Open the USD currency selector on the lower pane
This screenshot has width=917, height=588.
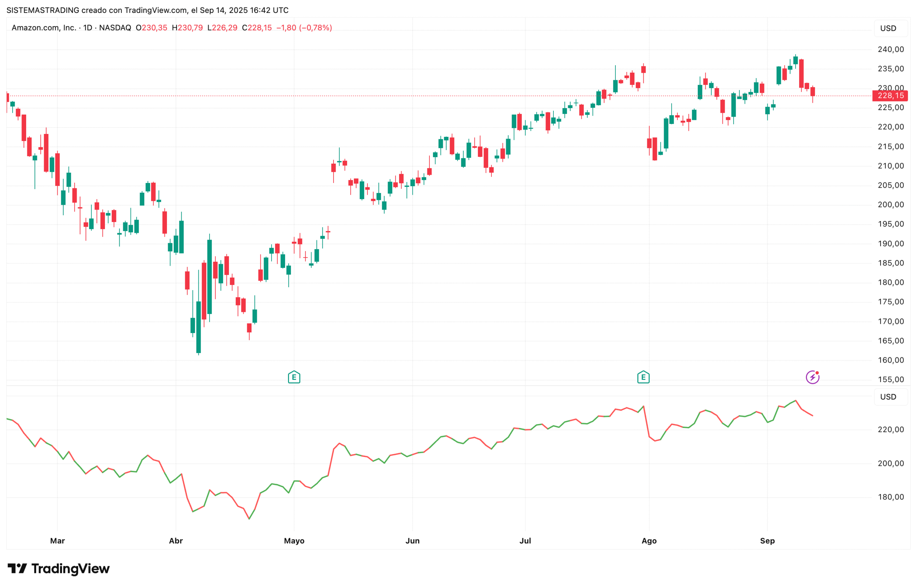point(888,397)
